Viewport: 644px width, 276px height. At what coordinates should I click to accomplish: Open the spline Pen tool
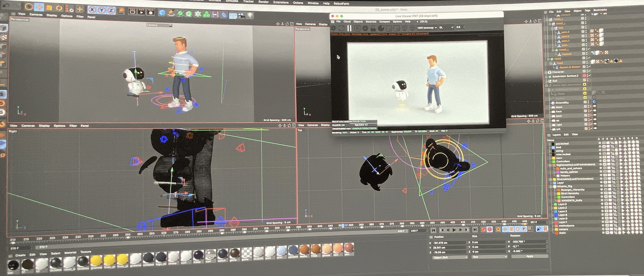171,13
